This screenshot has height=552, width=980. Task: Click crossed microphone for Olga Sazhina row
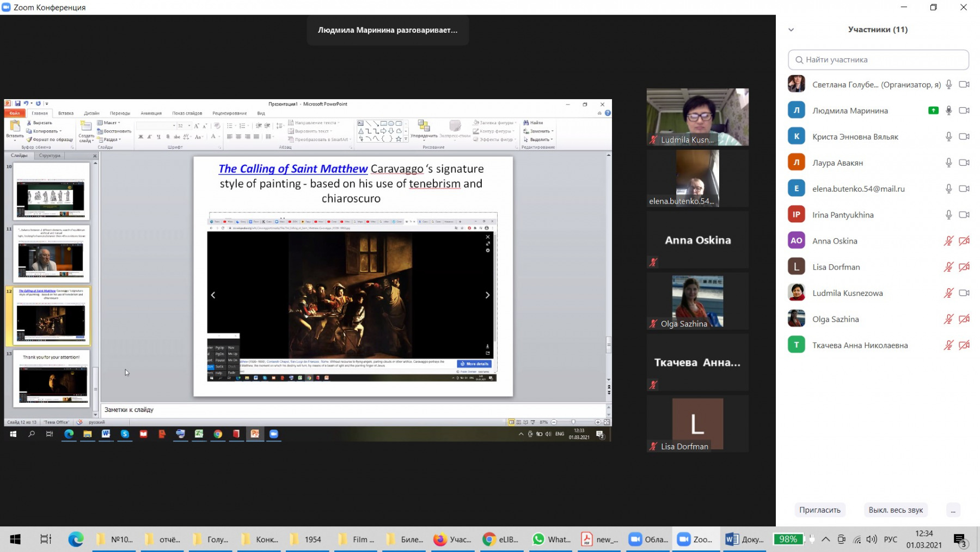[x=948, y=319]
